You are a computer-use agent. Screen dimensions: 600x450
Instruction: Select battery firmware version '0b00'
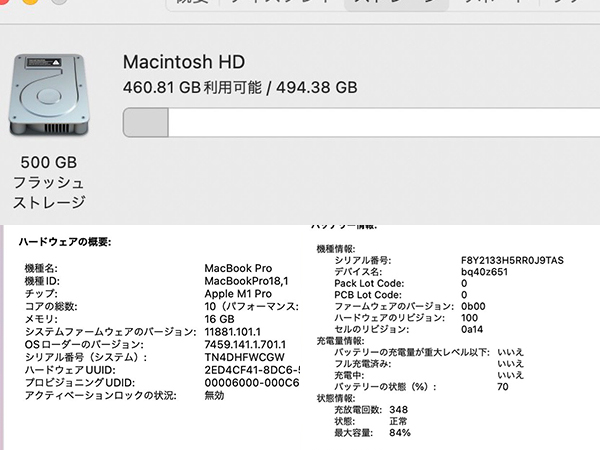coord(473,307)
